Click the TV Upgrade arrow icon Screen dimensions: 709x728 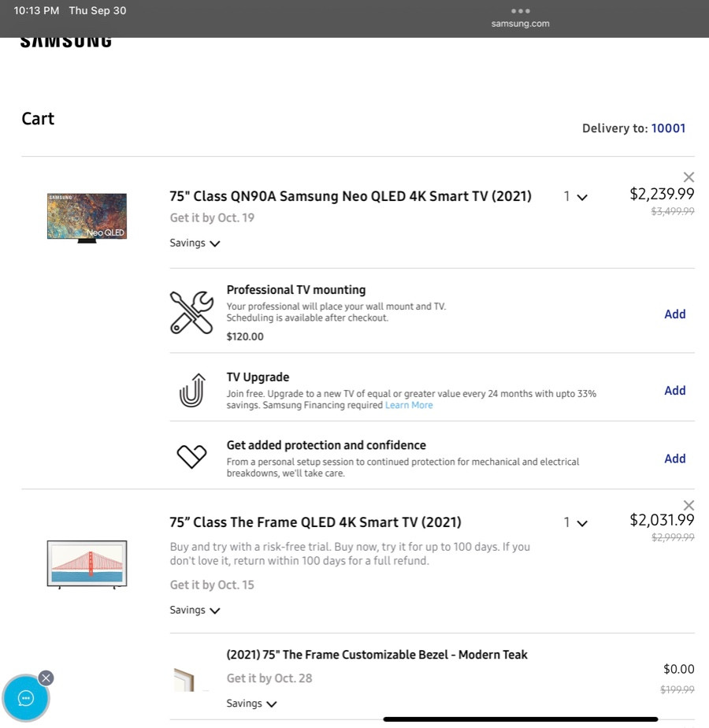[191, 391]
